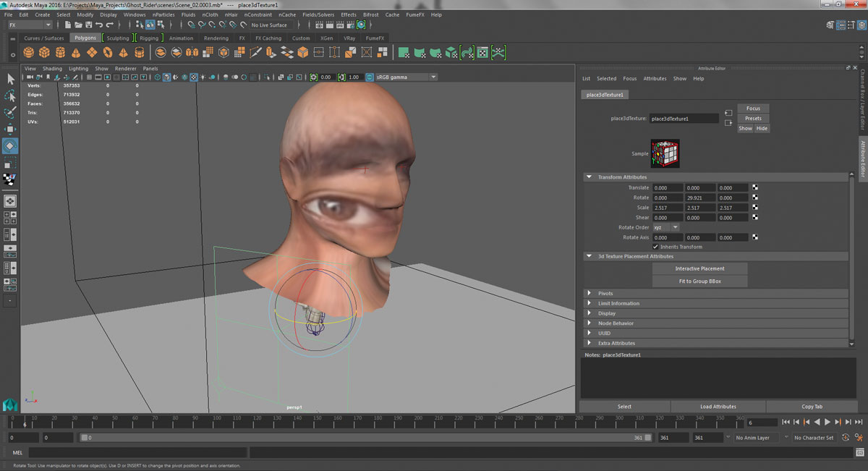Create a polygon cylinder from the shelf
Screen dimensions: 868x471
coord(60,52)
